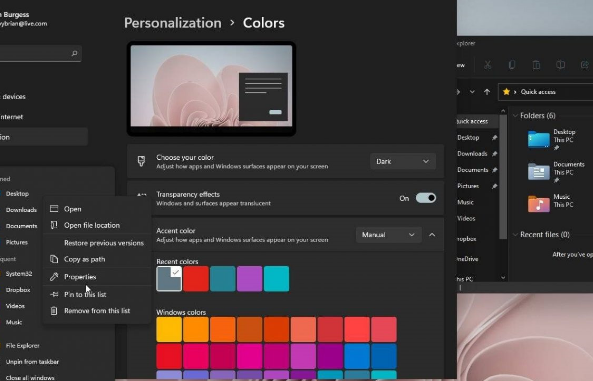Click the Explorer navigation pane scrollbar up arrow

click(503, 111)
